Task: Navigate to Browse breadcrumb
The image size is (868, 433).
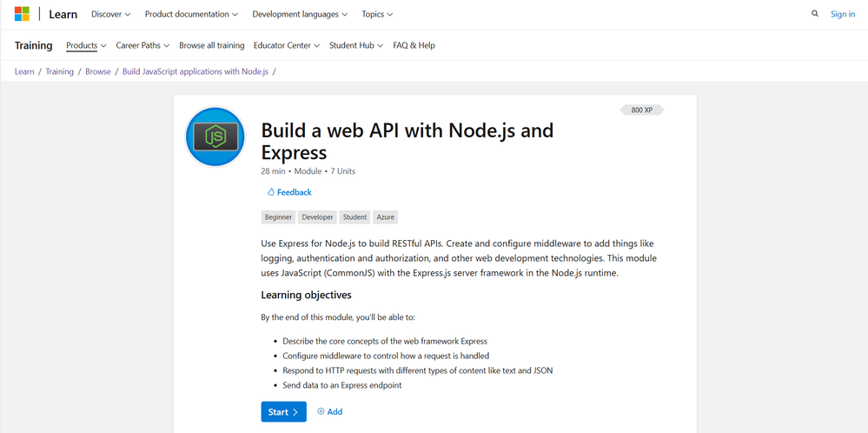Action: pos(98,71)
